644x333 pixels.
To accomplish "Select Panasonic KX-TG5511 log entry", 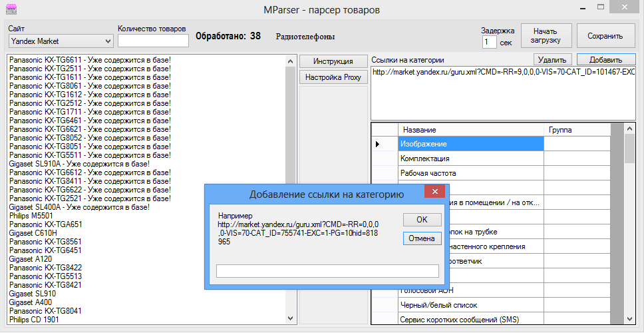I will (90, 155).
